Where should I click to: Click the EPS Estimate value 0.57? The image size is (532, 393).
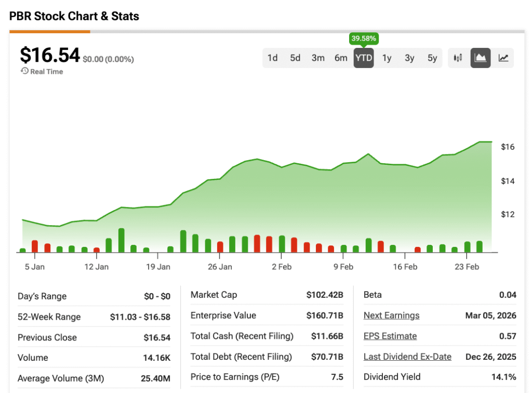(508, 336)
